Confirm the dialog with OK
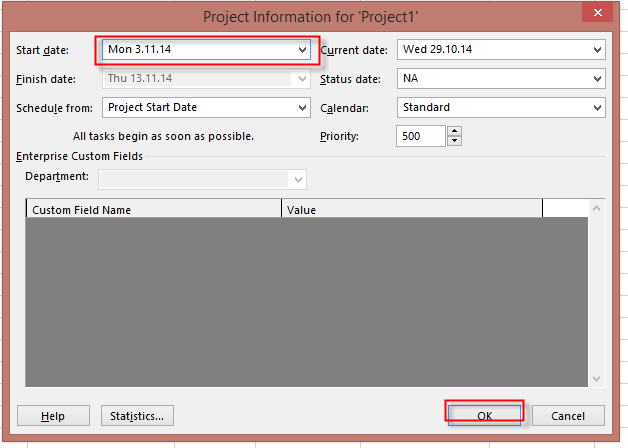628x448 pixels. pyautogui.click(x=484, y=415)
